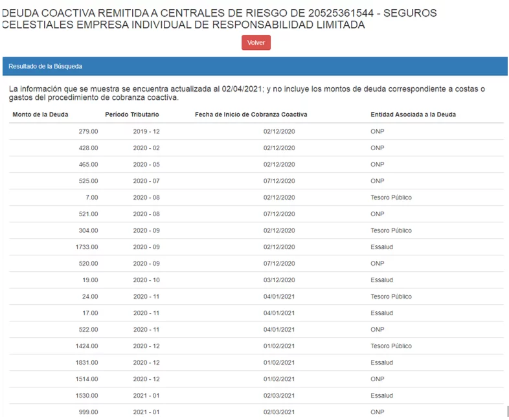Click the 2019 - 12 tax period cell

146,131
